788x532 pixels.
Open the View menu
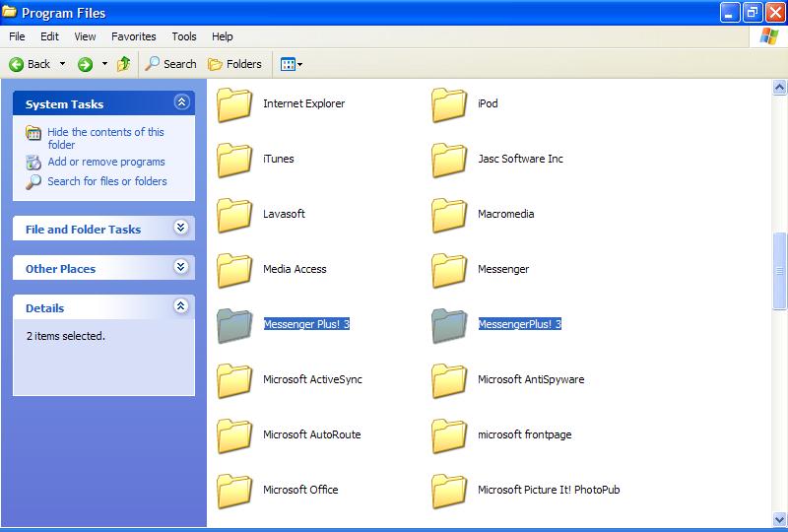[x=85, y=36]
